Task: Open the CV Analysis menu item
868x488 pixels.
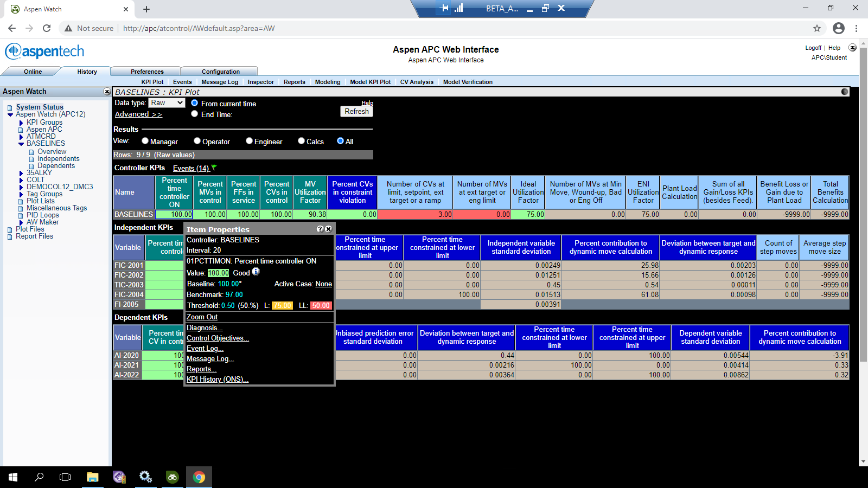Action: (417, 82)
